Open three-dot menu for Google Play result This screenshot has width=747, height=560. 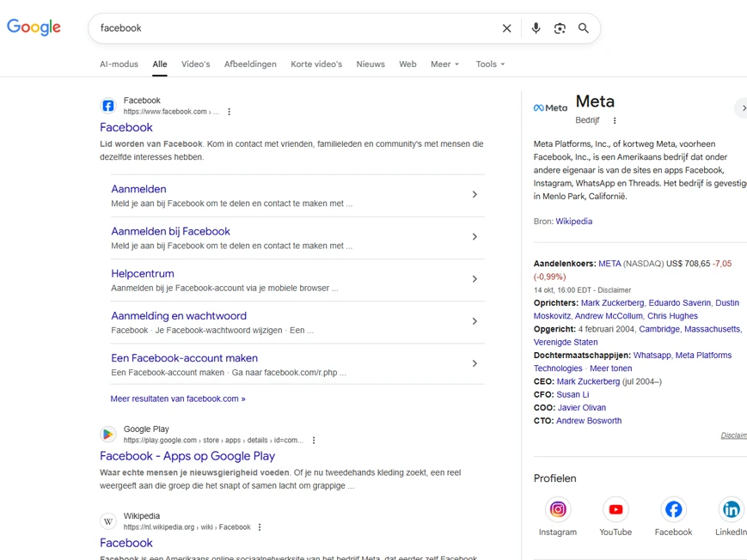(314, 441)
